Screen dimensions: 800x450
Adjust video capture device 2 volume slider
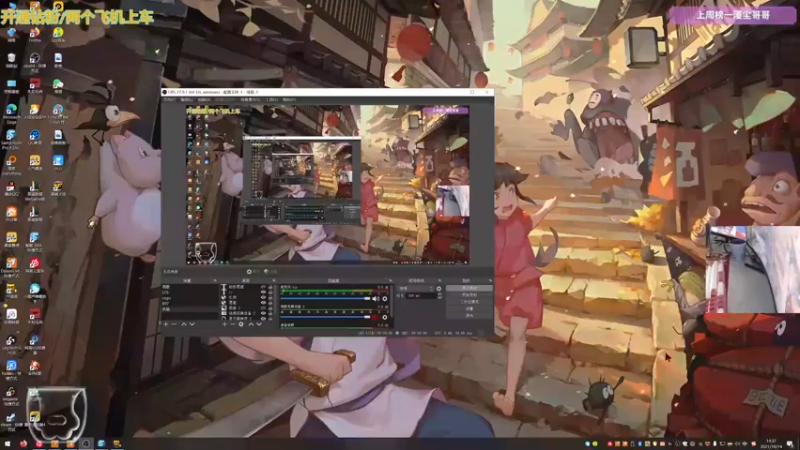pyautogui.click(x=325, y=317)
